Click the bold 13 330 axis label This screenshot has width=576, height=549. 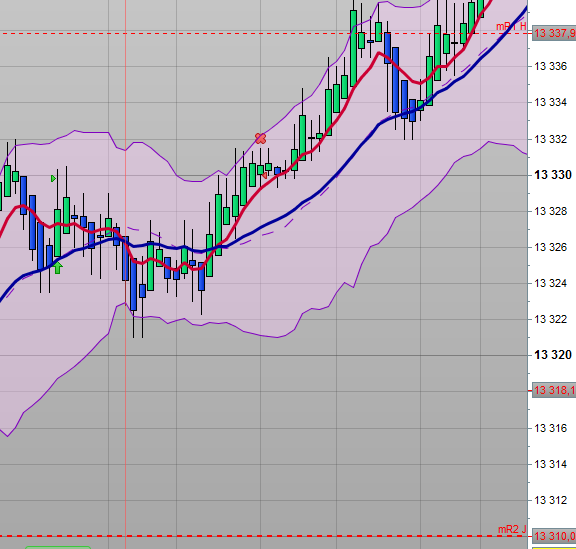(x=553, y=175)
